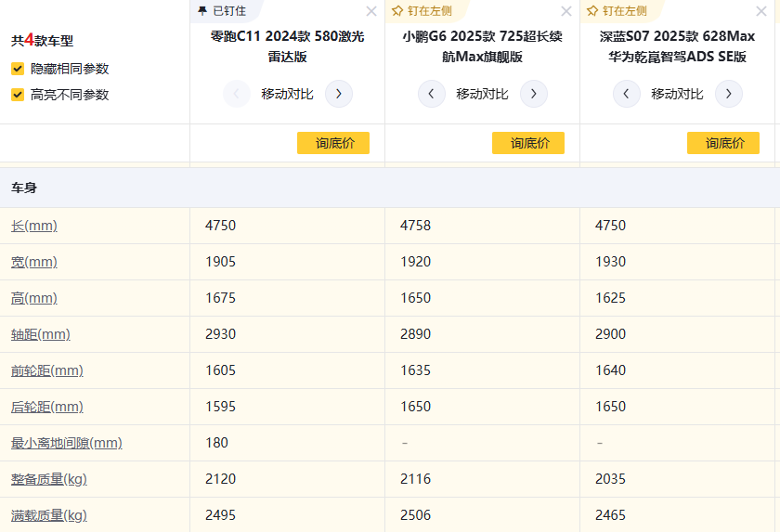
Task: Open the 长(mm) parameter link
Action: pos(33,226)
